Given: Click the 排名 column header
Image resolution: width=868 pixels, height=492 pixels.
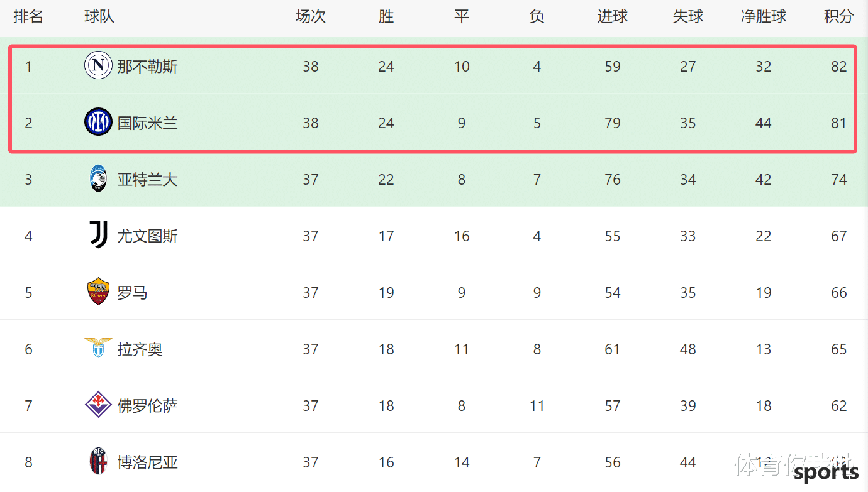Looking at the screenshot, I should coord(28,16).
